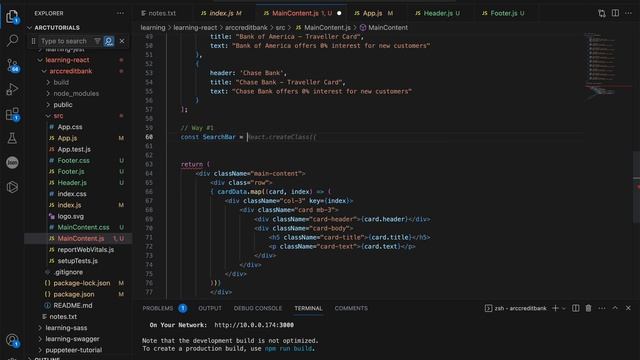640x360 pixels.
Task: Open the Search view in activity bar
Action: (12, 40)
